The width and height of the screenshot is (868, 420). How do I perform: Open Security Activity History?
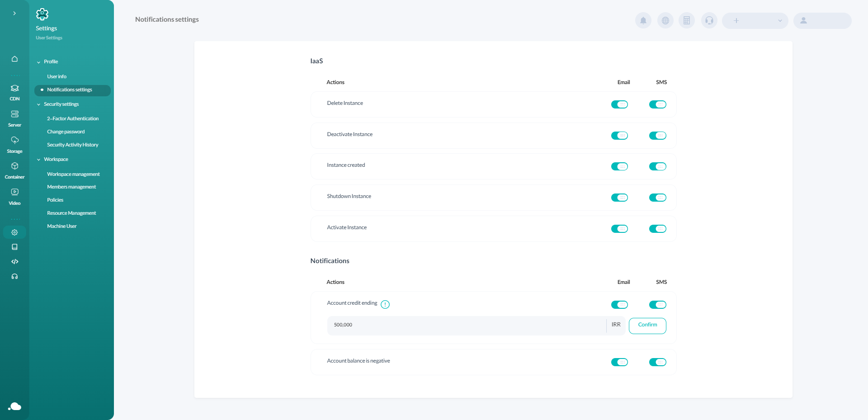click(73, 145)
